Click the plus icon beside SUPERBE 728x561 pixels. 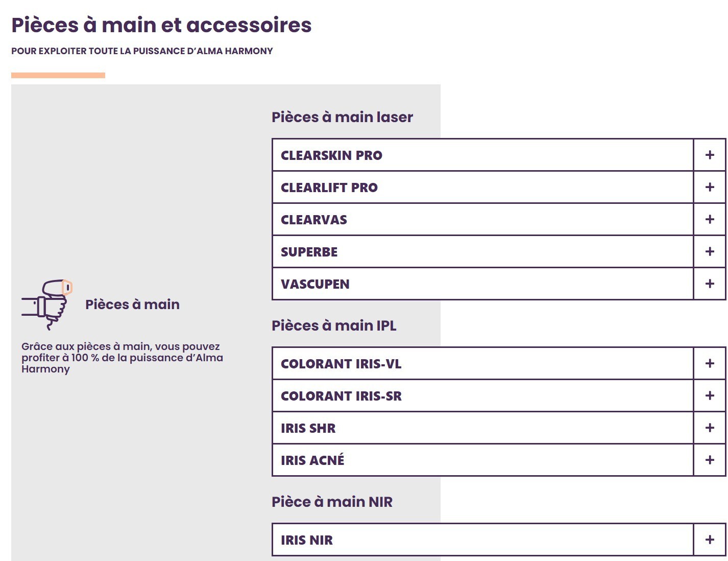coord(710,251)
